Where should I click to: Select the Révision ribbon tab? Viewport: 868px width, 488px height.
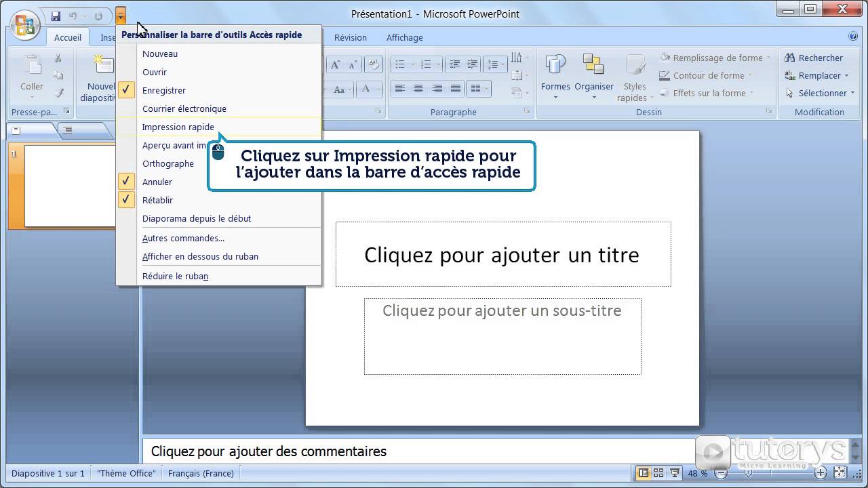[351, 37]
